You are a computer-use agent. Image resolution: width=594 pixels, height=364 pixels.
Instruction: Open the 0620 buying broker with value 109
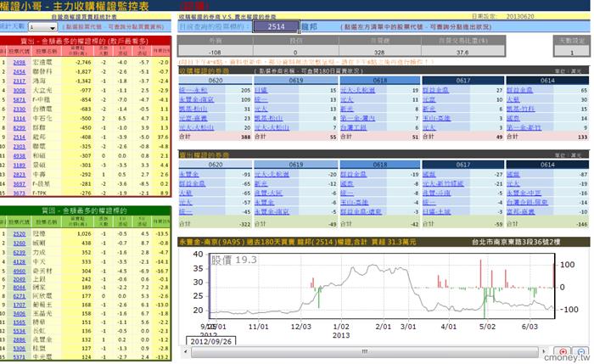[x=196, y=99]
